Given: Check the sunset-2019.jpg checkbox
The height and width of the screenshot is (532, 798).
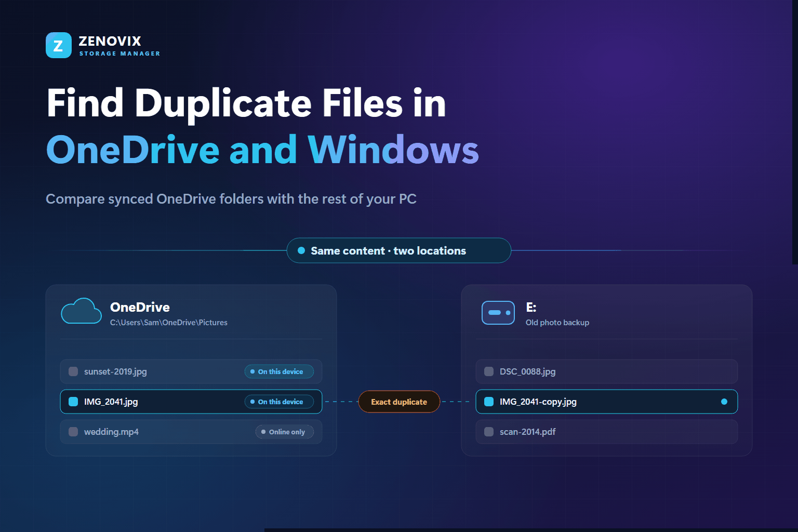Looking at the screenshot, I should tap(73, 371).
